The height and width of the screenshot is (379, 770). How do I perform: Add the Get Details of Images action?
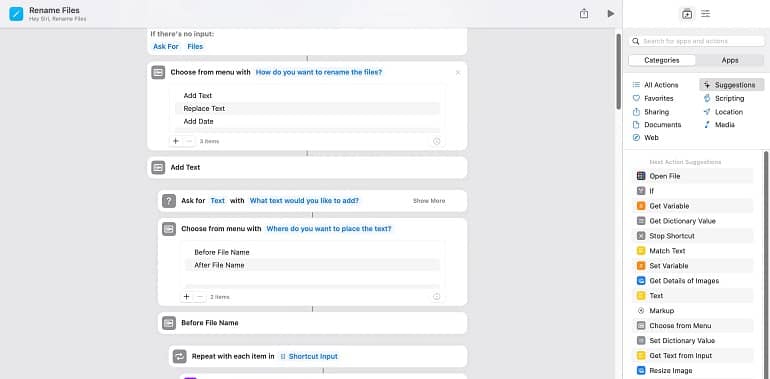pyautogui.click(x=692, y=281)
